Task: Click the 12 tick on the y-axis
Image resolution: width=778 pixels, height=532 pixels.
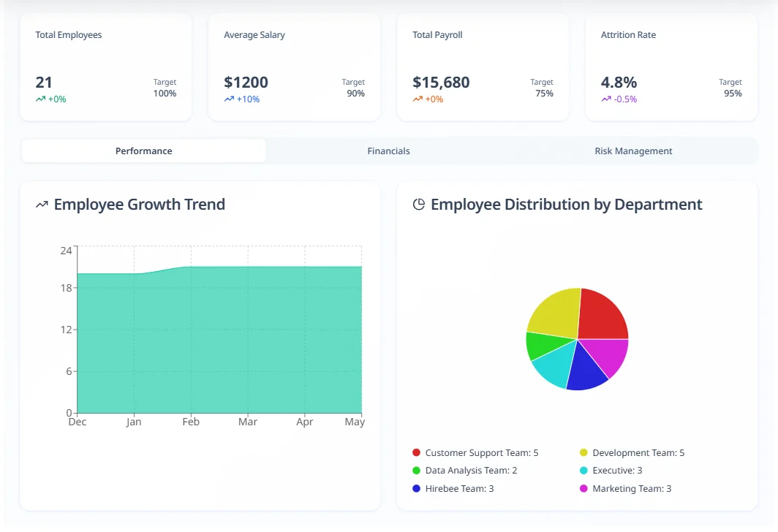Action: (66, 330)
